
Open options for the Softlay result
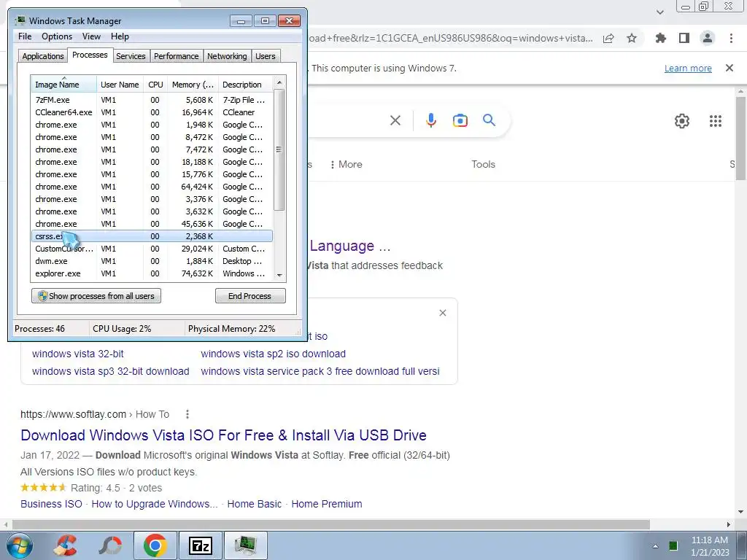click(187, 414)
